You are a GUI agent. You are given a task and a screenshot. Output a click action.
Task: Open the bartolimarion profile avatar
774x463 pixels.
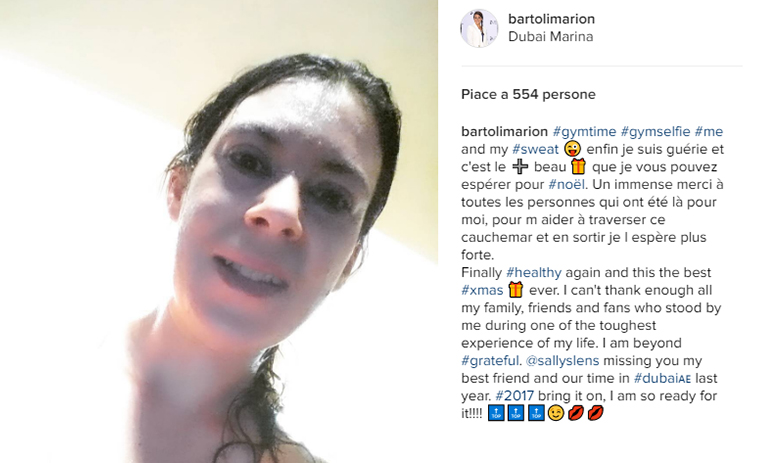[479, 29]
